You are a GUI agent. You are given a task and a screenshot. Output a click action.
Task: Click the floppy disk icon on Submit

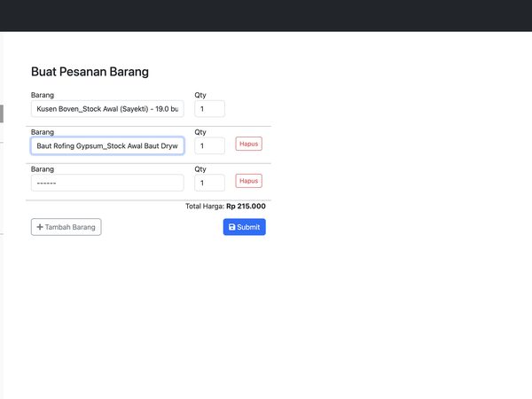coord(232,227)
